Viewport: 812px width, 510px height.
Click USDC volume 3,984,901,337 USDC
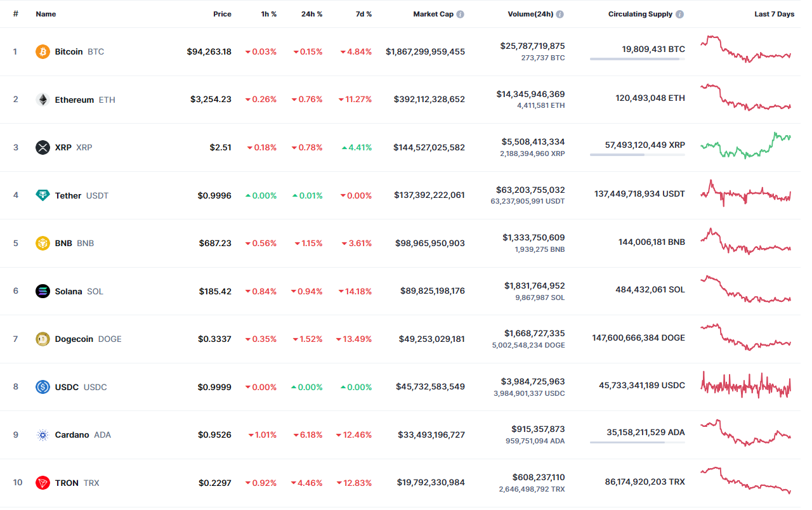(x=528, y=393)
